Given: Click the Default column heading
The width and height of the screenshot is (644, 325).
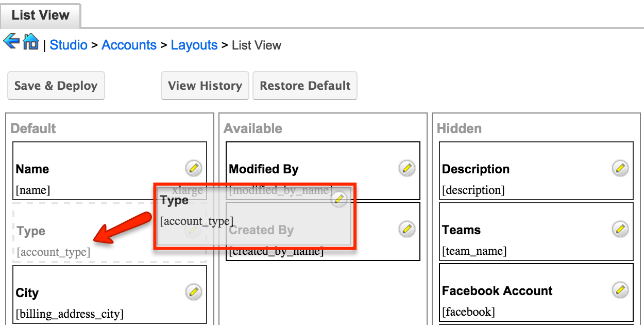Looking at the screenshot, I should pos(33,128).
